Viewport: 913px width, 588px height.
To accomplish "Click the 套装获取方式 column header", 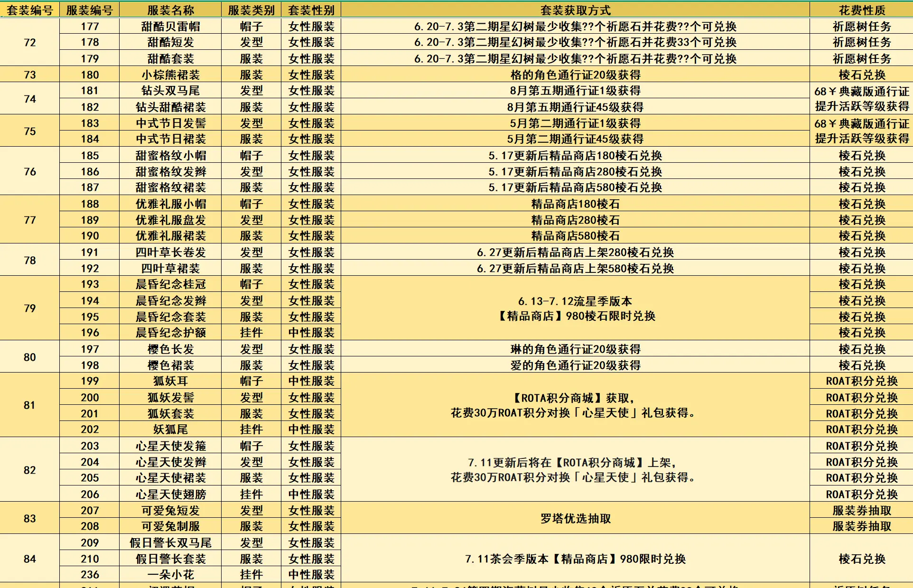I will [x=575, y=10].
